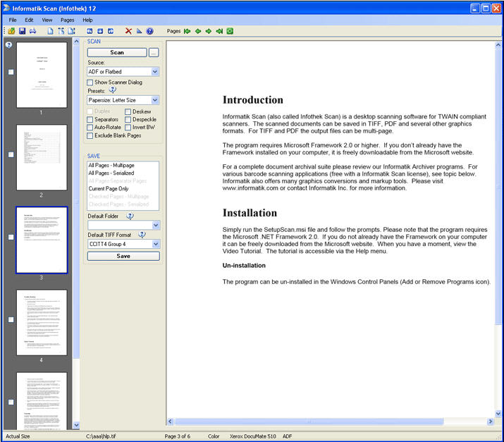Click the ellipsis button next to Scan

(154, 53)
